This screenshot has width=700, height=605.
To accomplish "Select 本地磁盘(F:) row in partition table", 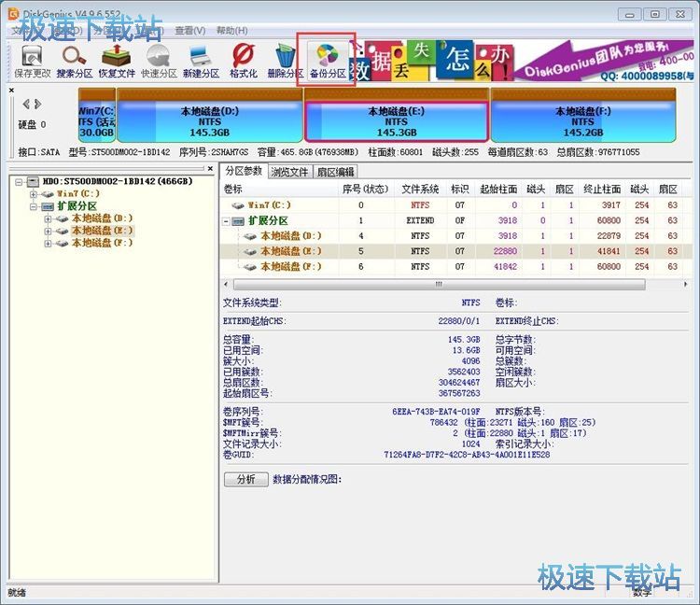I will [x=455, y=267].
